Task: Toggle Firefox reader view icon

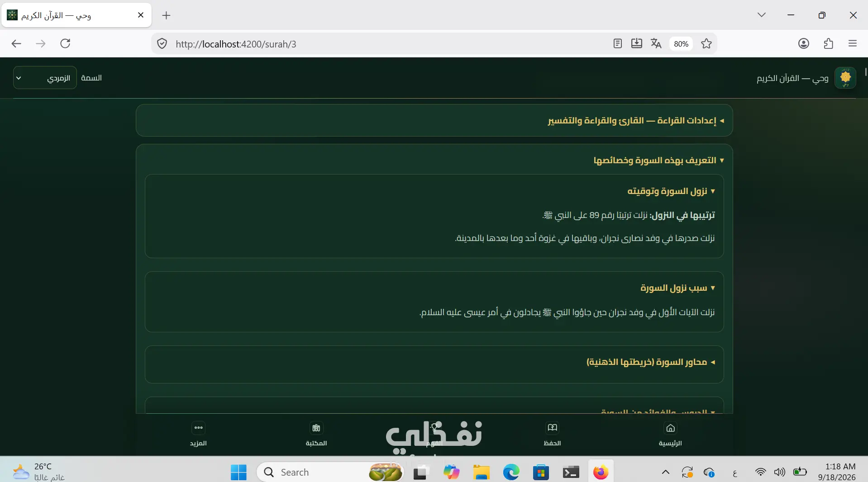Action: click(x=617, y=43)
